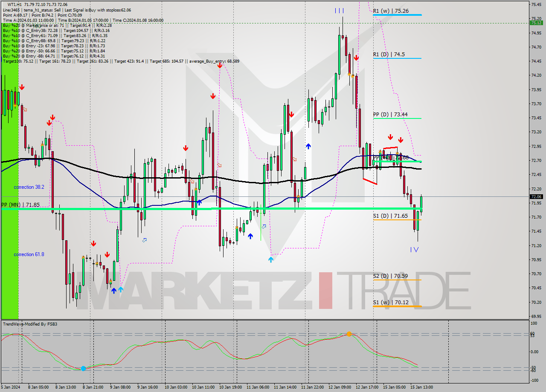The image size is (546, 392).
Task: Select the S1 (D) | 71.65 pivot label
Action: pyautogui.click(x=390, y=216)
